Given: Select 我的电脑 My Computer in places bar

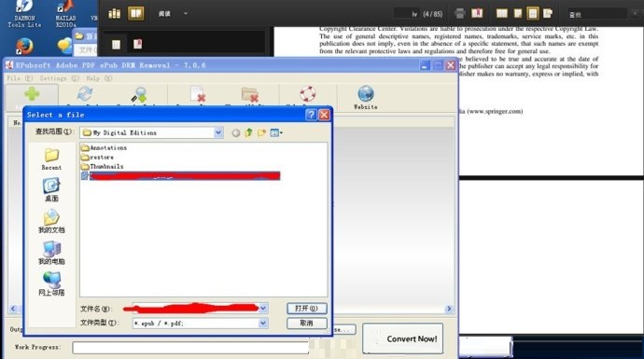Looking at the screenshot, I should tap(51, 253).
